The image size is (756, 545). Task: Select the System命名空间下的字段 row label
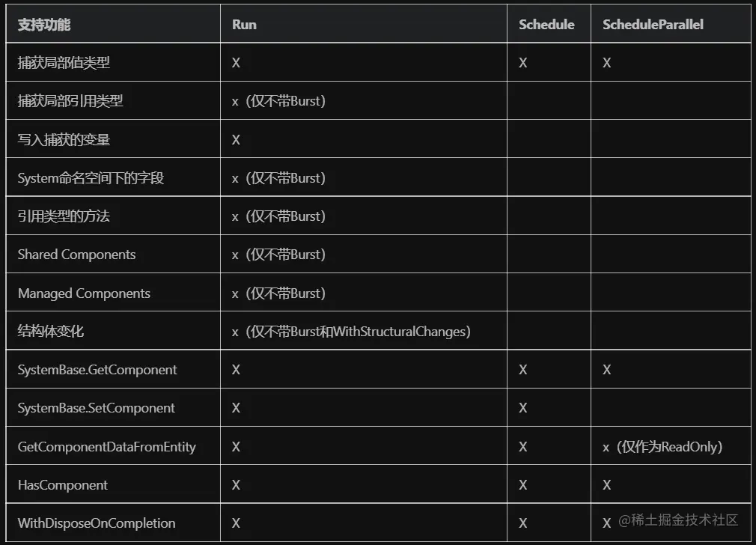(91, 178)
